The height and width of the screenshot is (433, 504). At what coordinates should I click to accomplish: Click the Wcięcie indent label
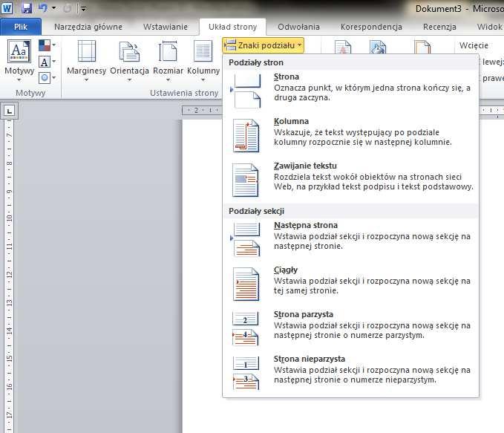coord(474,45)
